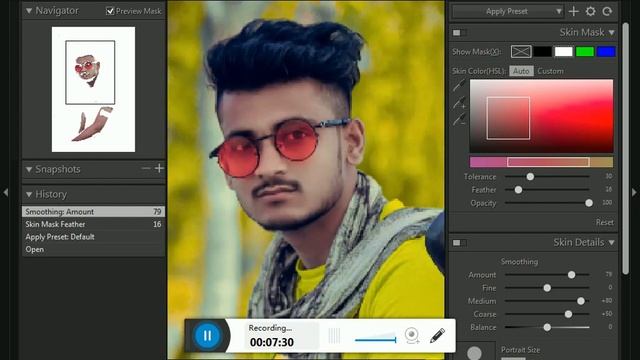Select Smoothing: Amount history step
The width and height of the screenshot is (640, 360).
click(93, 211)
